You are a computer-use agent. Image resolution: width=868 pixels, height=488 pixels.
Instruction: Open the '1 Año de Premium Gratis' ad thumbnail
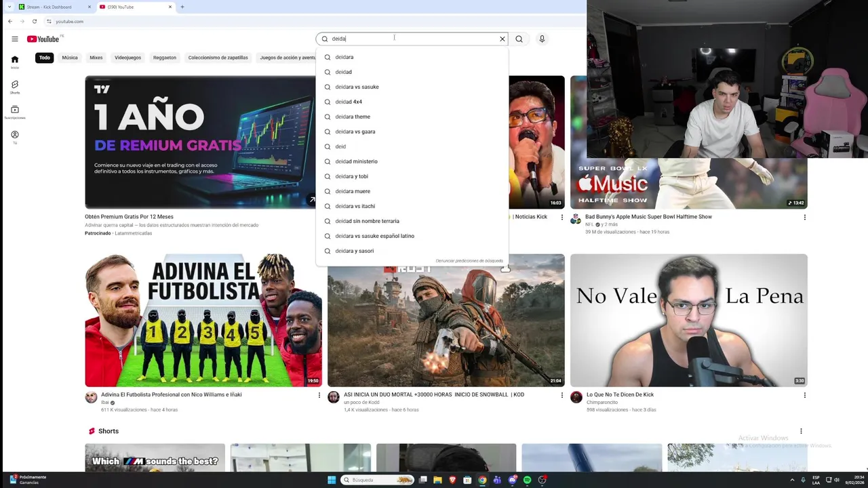200,142
